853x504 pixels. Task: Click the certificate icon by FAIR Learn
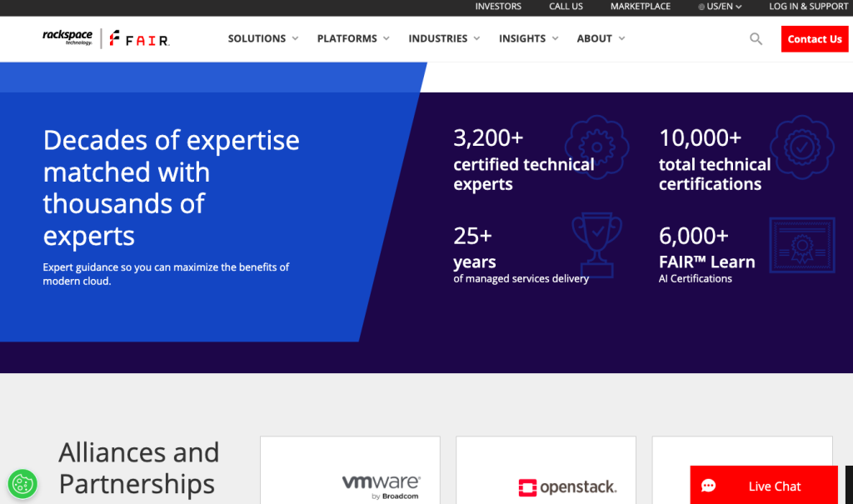[x=802, y=245]
